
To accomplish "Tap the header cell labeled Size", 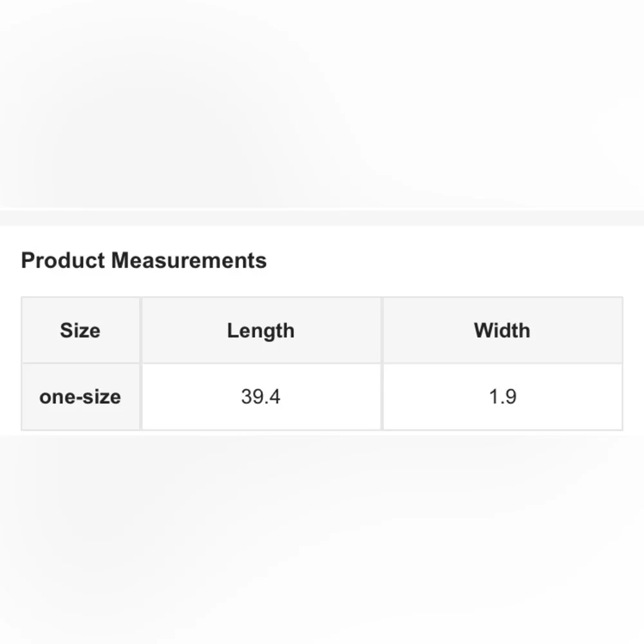I will 80,330.
